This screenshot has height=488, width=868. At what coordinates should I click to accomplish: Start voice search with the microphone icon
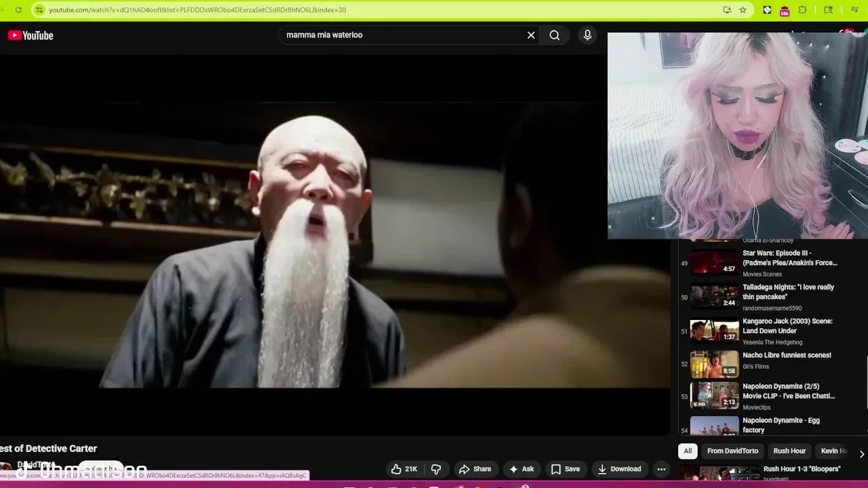587,35
